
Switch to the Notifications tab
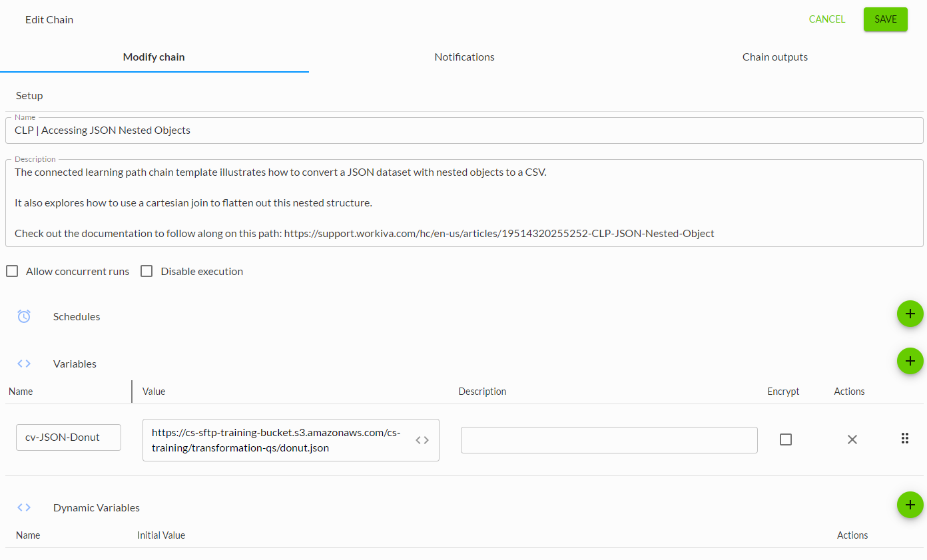[464, 57]
